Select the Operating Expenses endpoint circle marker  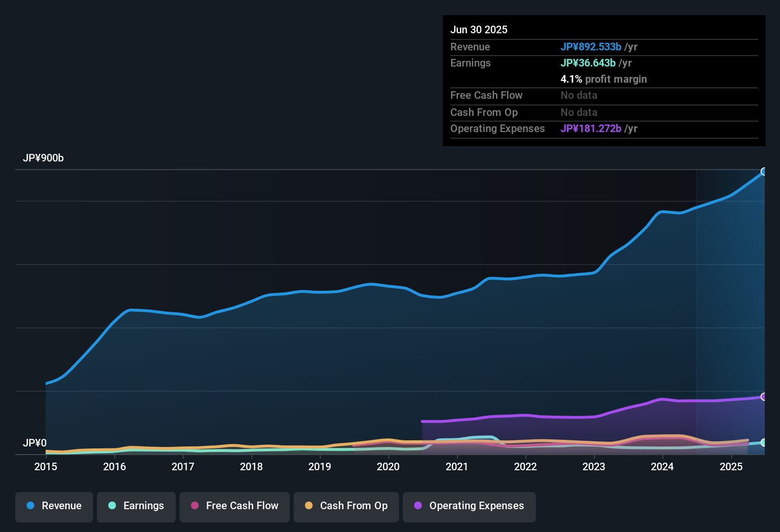(x=764, y=397)
